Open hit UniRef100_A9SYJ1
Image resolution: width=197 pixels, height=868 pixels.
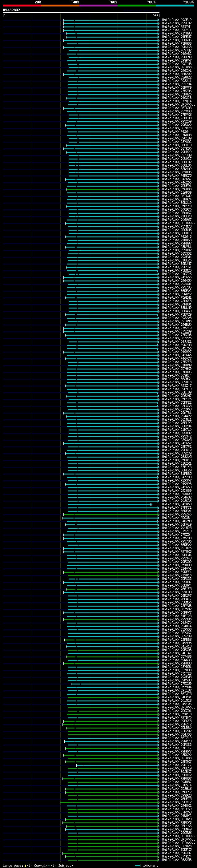[176, 30]
